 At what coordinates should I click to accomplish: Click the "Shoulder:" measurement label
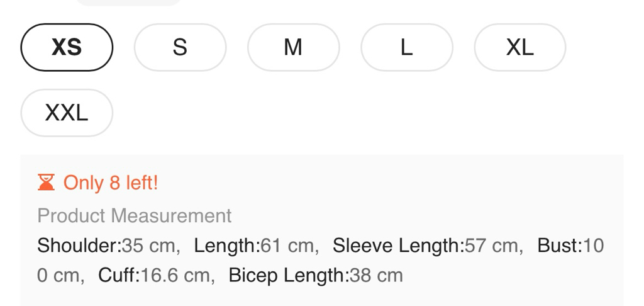79,246
